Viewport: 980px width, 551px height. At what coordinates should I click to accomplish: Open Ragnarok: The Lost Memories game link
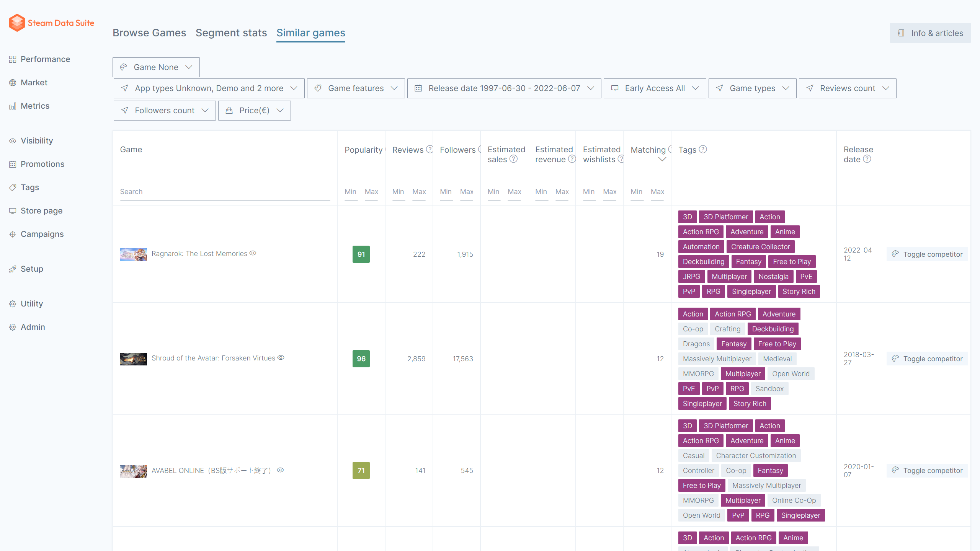(199, 254)
